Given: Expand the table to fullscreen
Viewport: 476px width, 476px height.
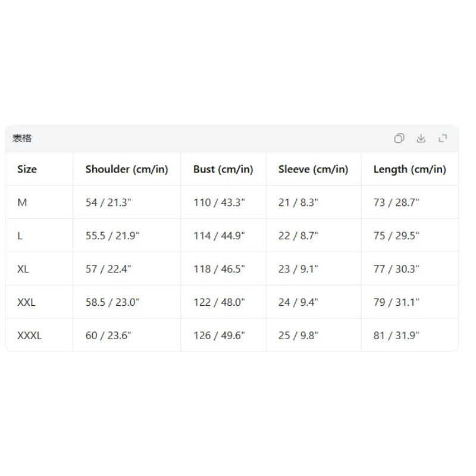Looking at the screenshot, I should point(443,138).
